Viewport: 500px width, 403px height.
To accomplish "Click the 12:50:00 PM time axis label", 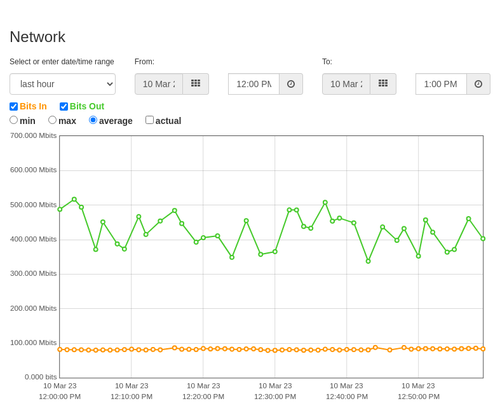I will [x=418, y=397].
